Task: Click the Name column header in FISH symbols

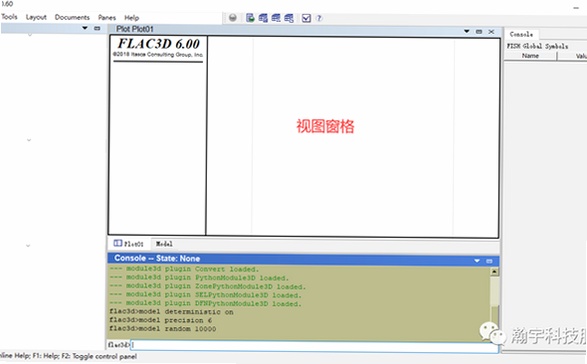Action: 530,55
